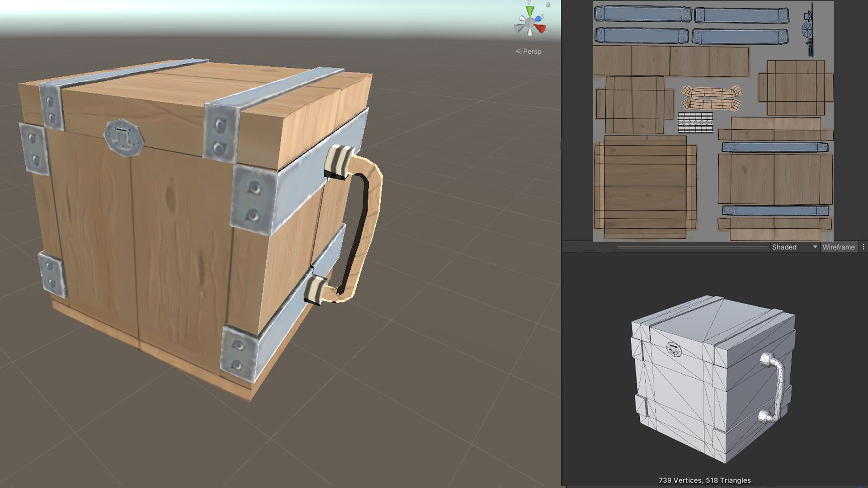Click the '739 Vertices, 518 Triangles' label
This screenshot has width=868, height=488.
(704, 480)
